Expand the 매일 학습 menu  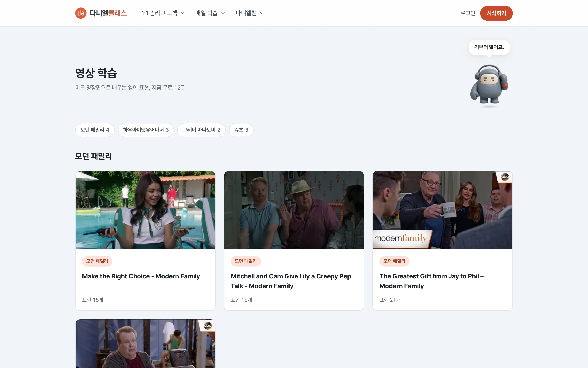[210, 13]
